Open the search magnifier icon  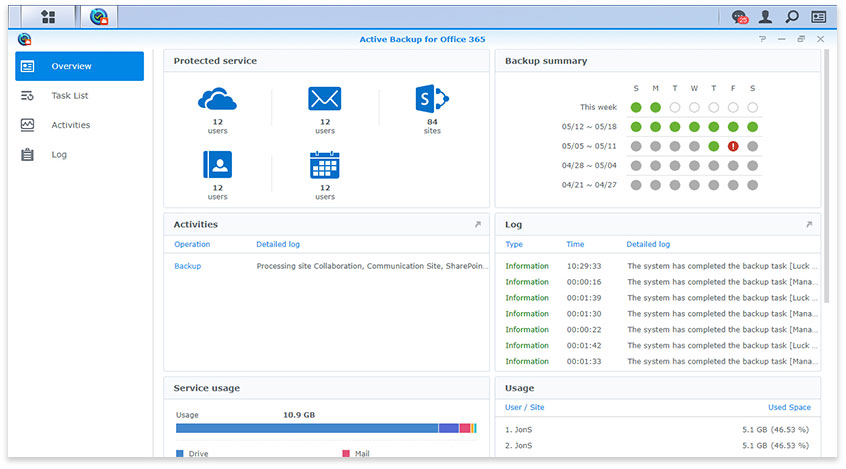792,17
